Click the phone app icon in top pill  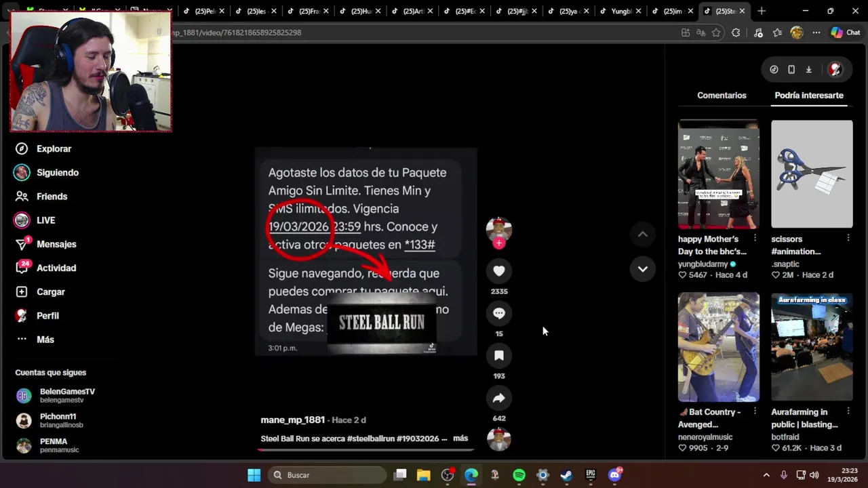pyautogui.click(x=791, y=69)
